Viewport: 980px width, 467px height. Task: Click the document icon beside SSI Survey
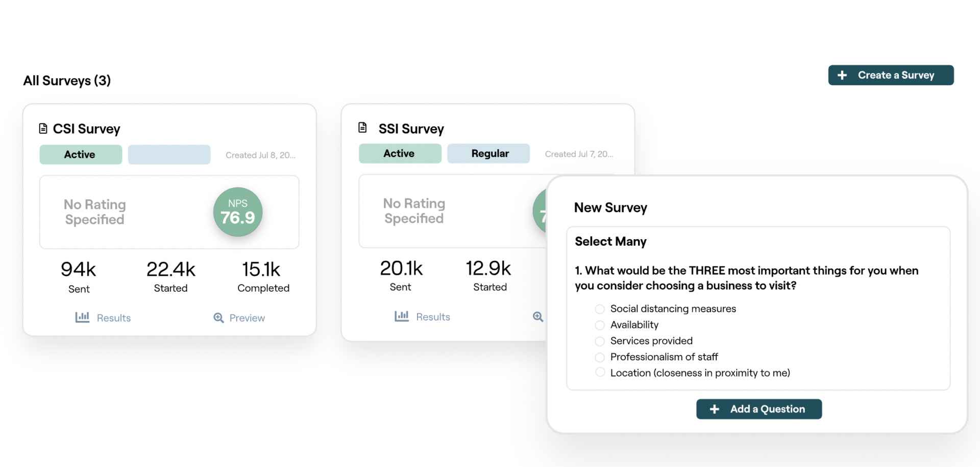363,128
